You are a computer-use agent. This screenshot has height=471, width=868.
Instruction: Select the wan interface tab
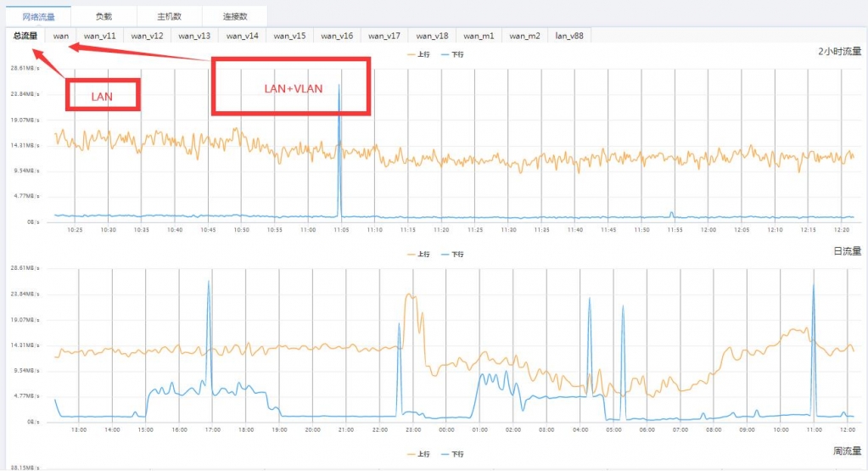point(61,36)
